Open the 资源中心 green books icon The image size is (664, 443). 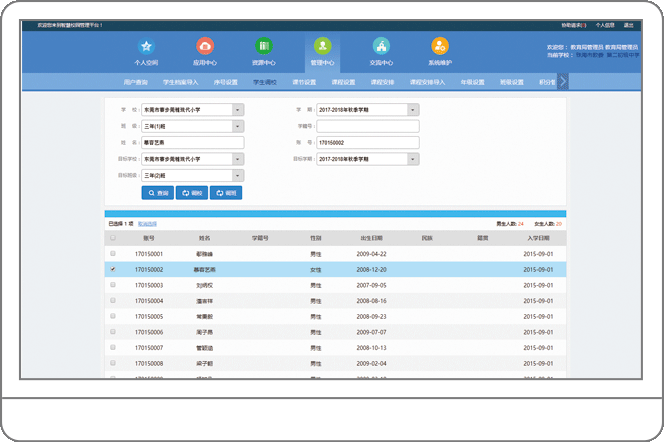[x=264, y=46]
